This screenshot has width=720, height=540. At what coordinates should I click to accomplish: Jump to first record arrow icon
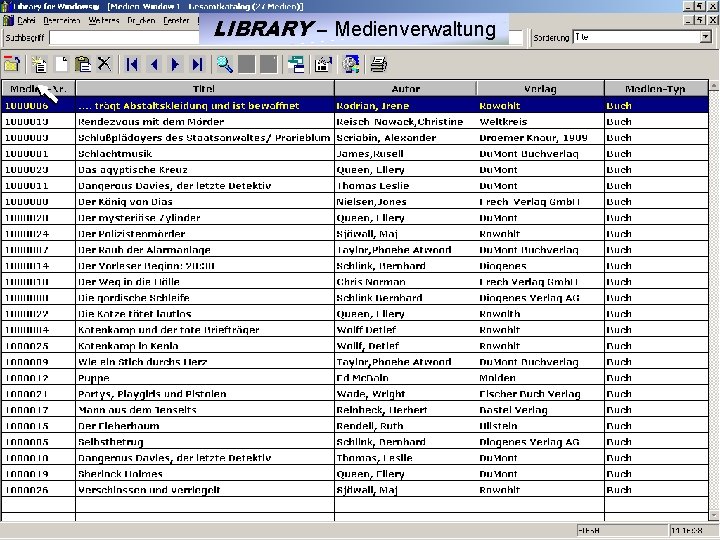(x=132, y=64)
